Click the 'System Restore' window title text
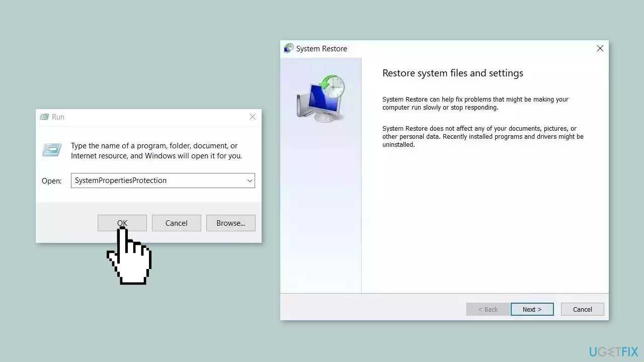 (x=321, y=49)
